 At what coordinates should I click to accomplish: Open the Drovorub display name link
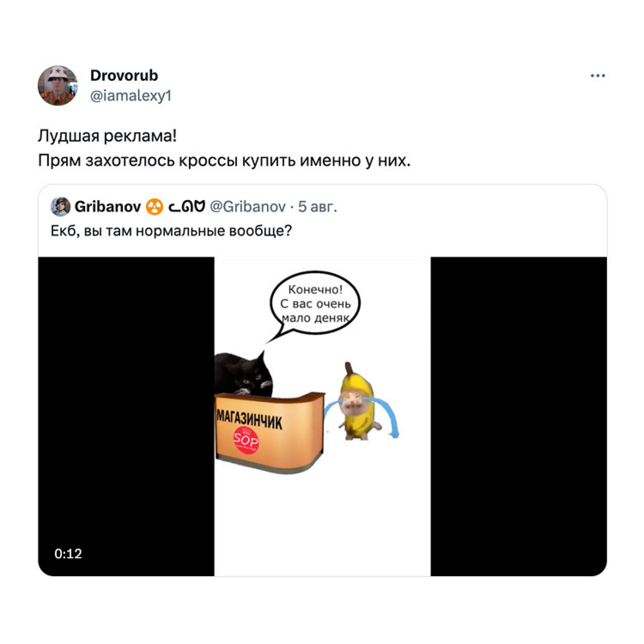(x=124, y=76)
